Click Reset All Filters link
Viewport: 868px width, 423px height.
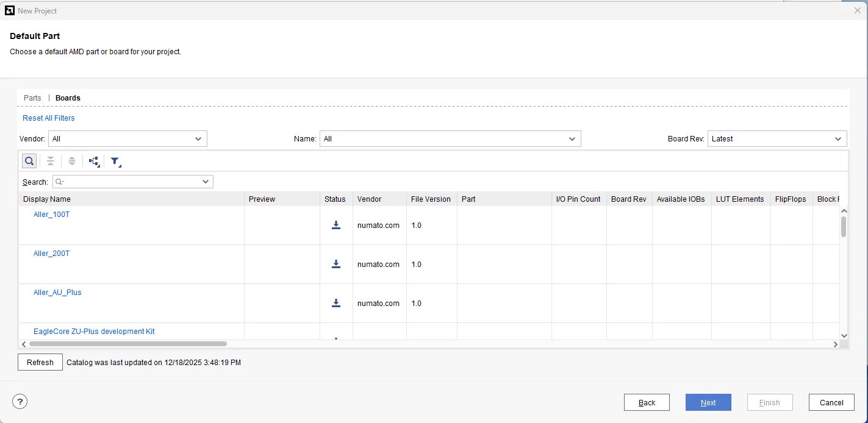[49, 118]
